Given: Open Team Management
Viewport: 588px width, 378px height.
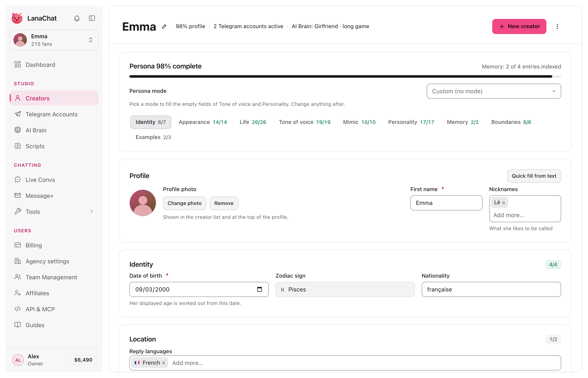Looking at the screenshot, I should click(54, 277).
